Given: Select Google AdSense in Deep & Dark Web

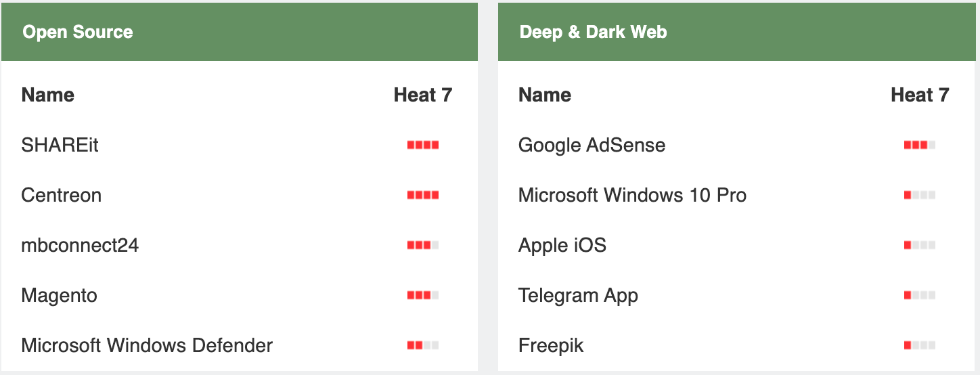Looking at the screenshot, I should [x=592, y=145].
